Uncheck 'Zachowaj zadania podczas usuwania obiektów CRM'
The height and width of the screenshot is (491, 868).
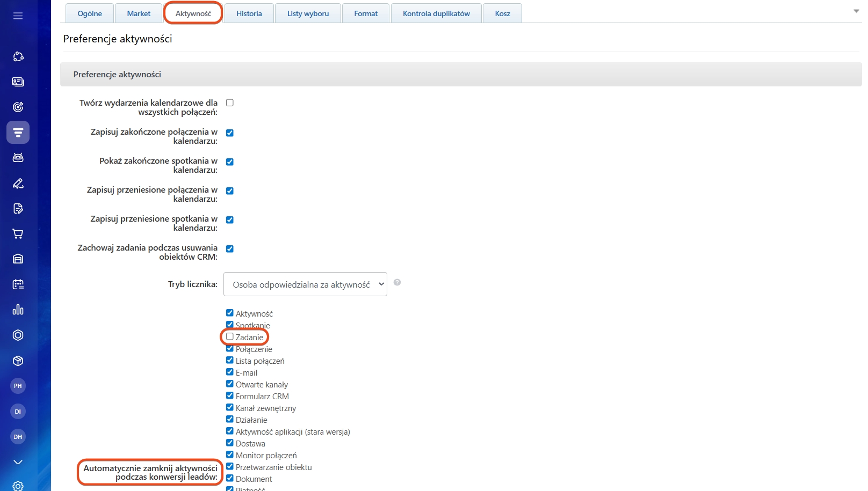point(230,249)
